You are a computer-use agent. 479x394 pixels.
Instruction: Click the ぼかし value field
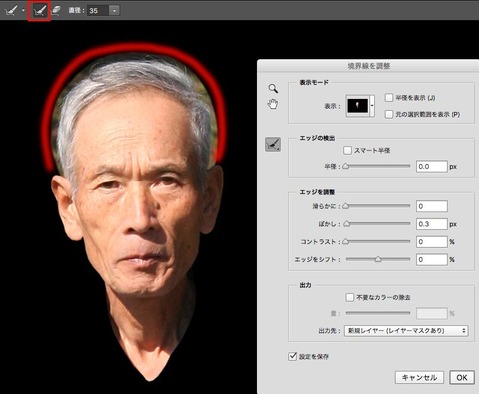431,224
